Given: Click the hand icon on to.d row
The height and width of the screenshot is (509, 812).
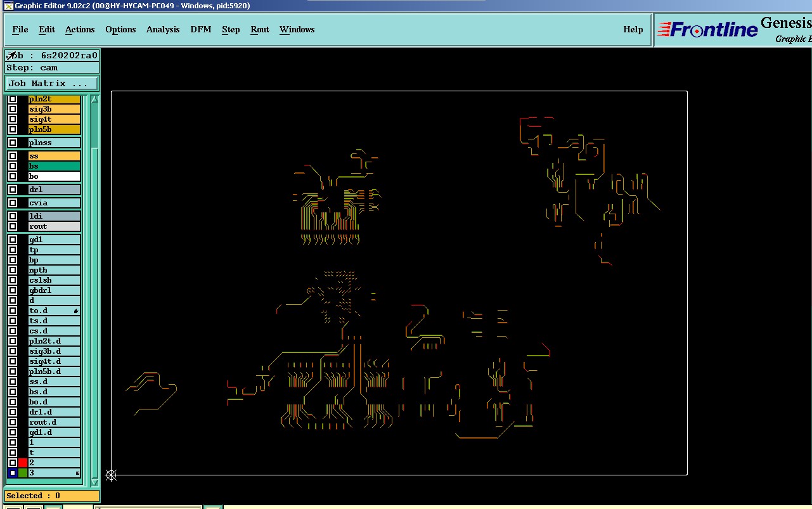Looking at the screenshot, I should [x=76, y=311].
